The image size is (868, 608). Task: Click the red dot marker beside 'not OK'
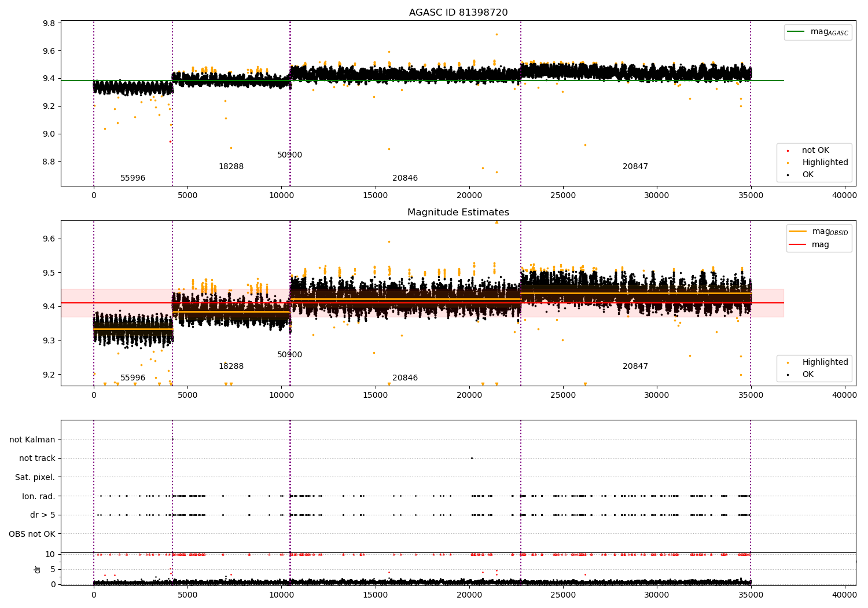coord(788,151)
